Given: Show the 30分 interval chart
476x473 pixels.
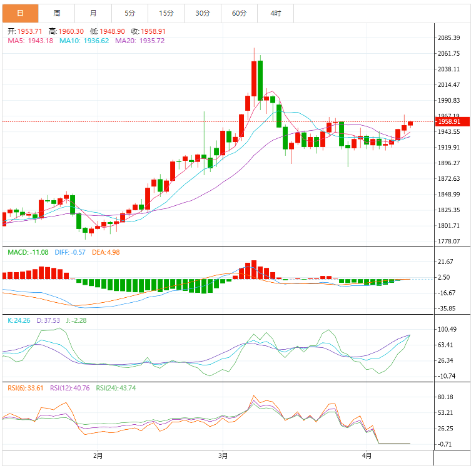Looking at the screenshot, I should click(203, 13).
